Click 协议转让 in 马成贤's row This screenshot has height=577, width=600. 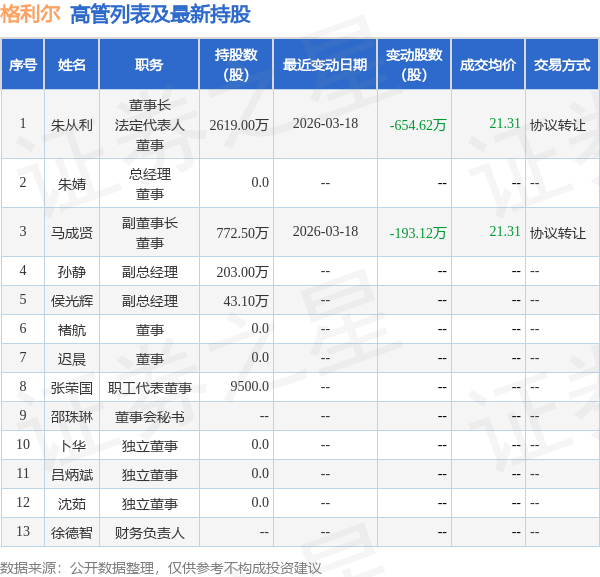(558, 233)
